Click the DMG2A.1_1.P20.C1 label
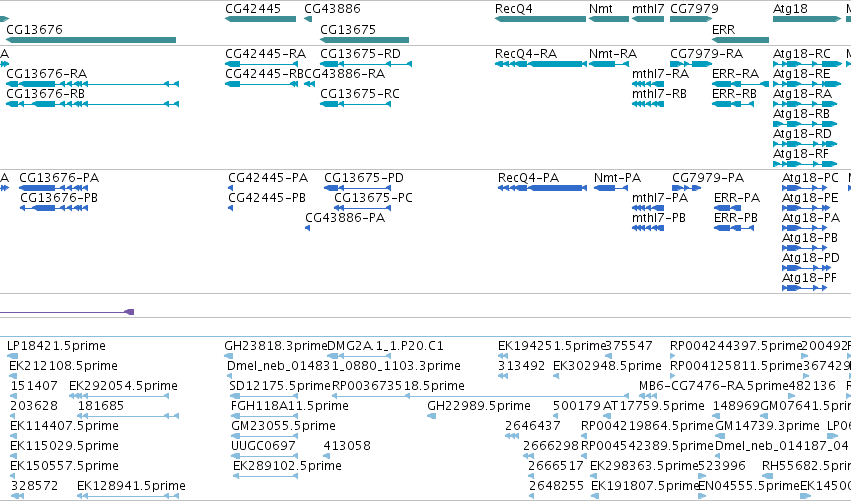This screenshot has width=851, height=501. point(386,346)
